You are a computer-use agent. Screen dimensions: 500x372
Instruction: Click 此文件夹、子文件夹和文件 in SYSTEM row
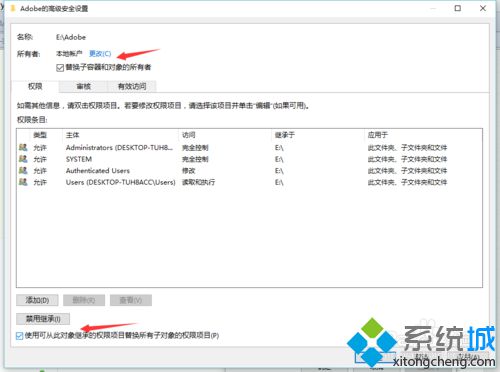point(407,159)
